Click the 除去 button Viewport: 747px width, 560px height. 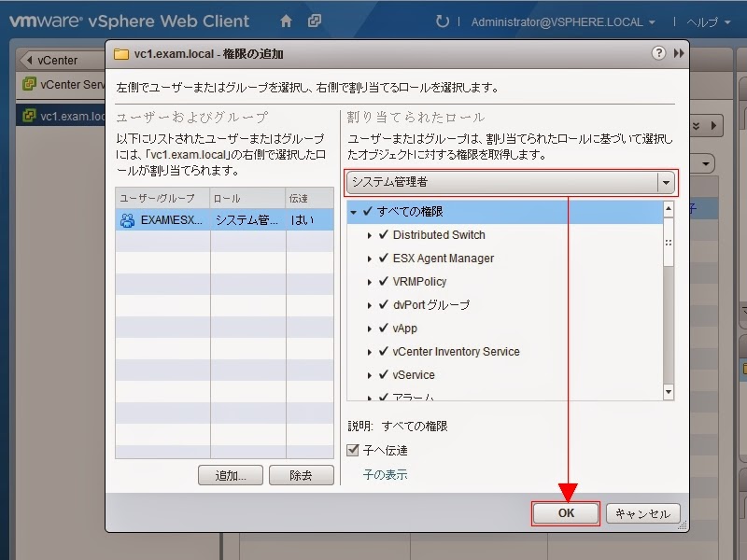pos(301,475)
